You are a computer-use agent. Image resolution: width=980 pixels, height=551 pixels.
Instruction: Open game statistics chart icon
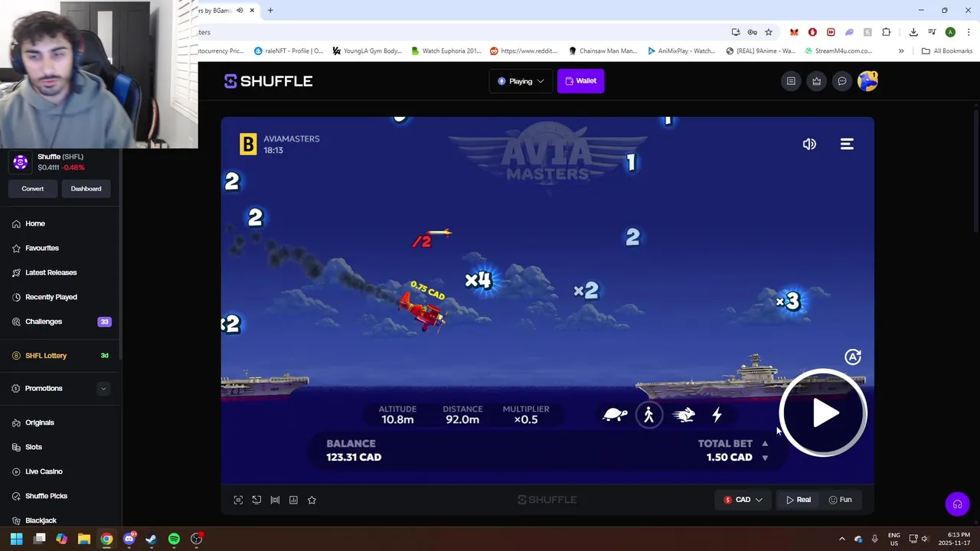[x=293, y=500]
